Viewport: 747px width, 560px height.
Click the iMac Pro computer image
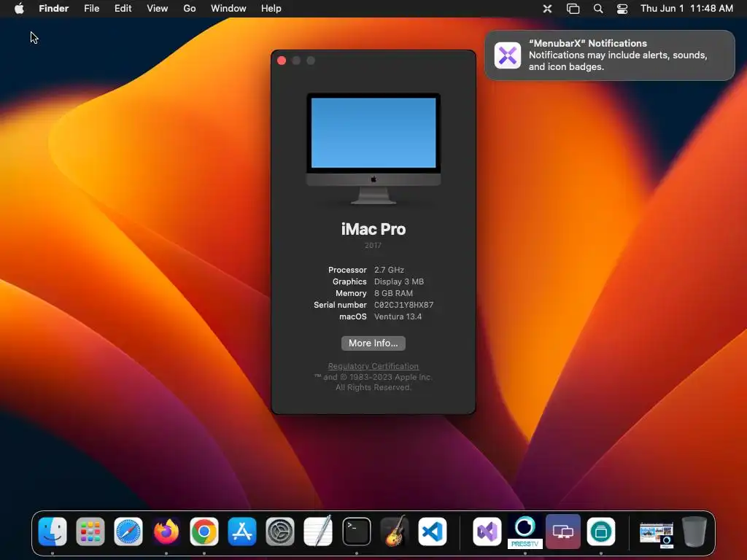[373, 149]
